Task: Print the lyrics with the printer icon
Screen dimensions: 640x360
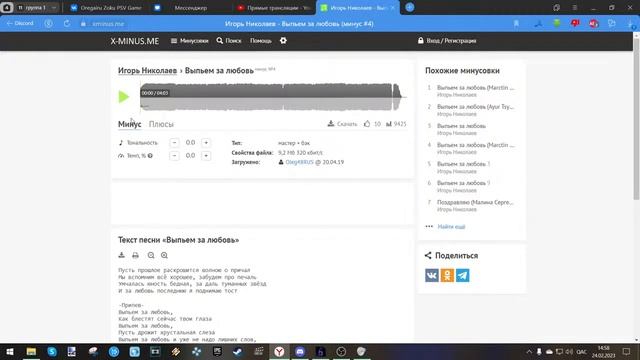Action: coord(136,255)
